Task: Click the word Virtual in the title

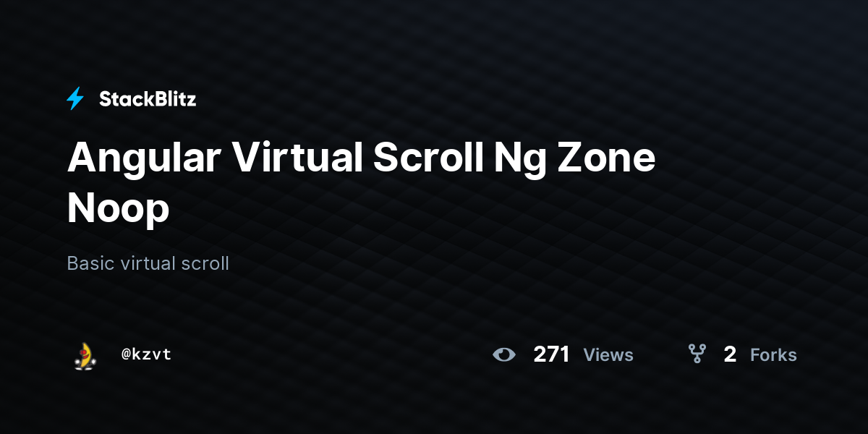Action: [x=297, y=157]
